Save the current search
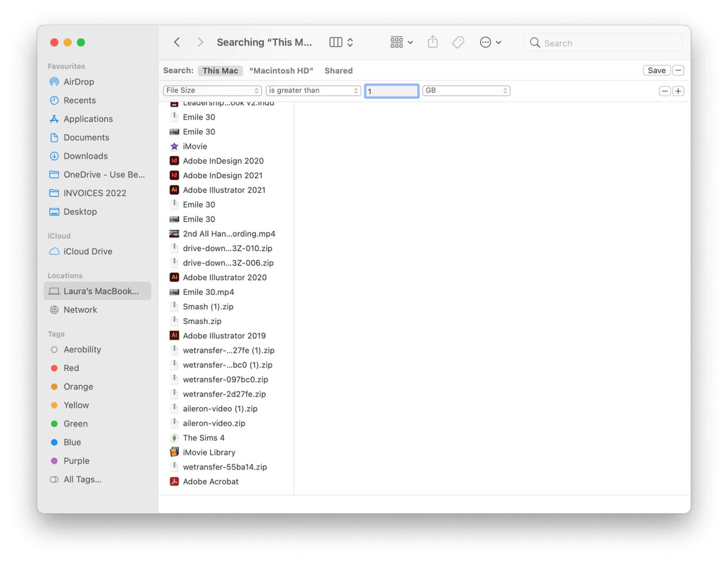The height and width of the screenshot is (563, 728). (656, 70)
